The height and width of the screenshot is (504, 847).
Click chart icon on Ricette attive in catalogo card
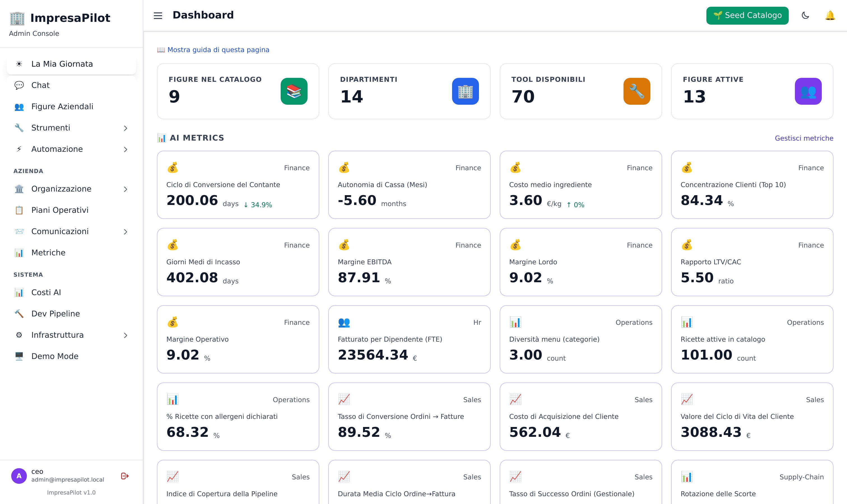click(687, 322)
